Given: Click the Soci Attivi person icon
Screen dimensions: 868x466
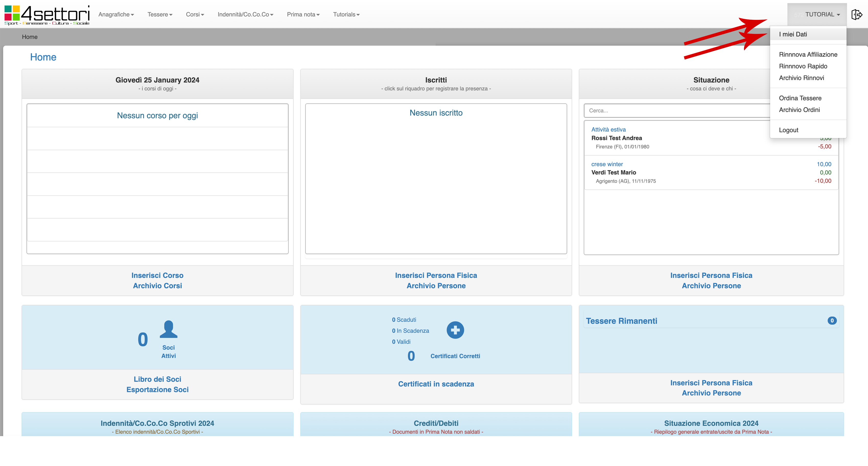Looking at the screenshot, I should [168, 329].
